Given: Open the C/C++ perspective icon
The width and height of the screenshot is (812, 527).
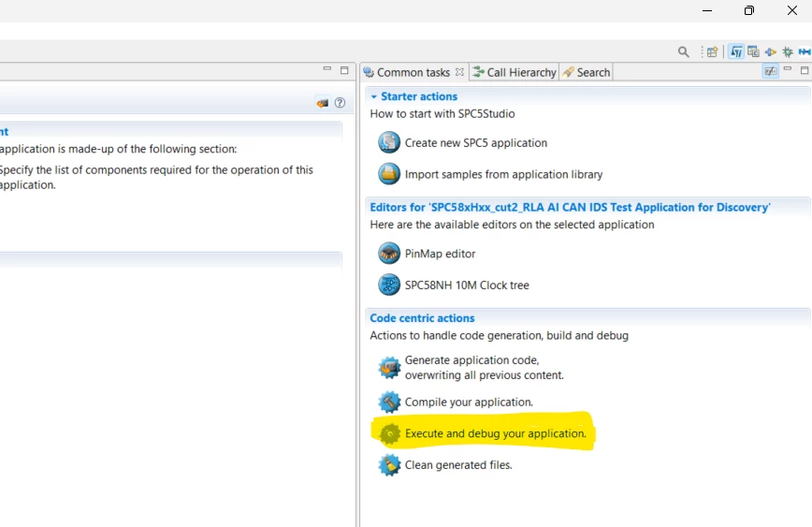Looking at the screenshot, I should coord(753,51).
